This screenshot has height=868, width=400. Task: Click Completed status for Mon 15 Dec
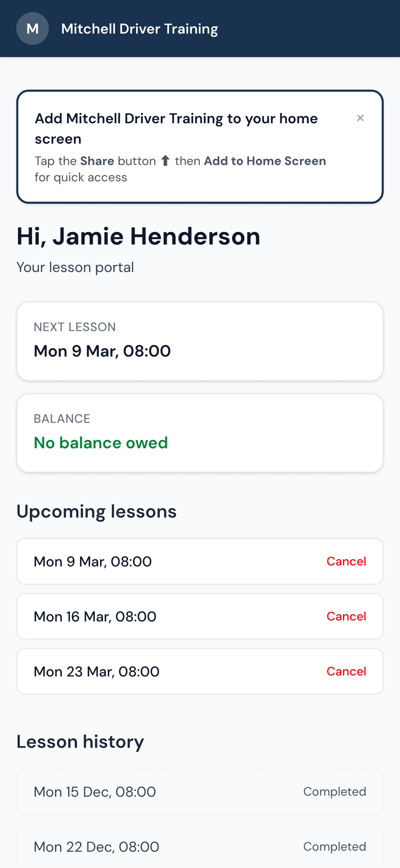(334, 792)
